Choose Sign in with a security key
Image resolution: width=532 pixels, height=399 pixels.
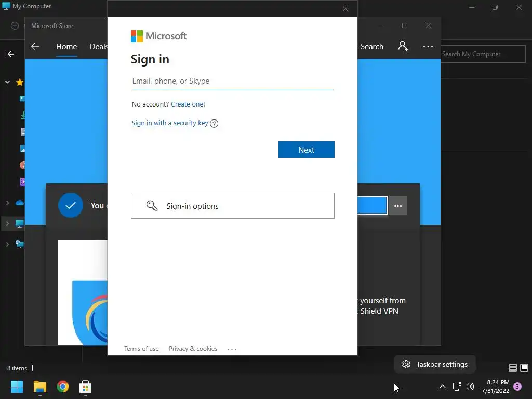170,123
